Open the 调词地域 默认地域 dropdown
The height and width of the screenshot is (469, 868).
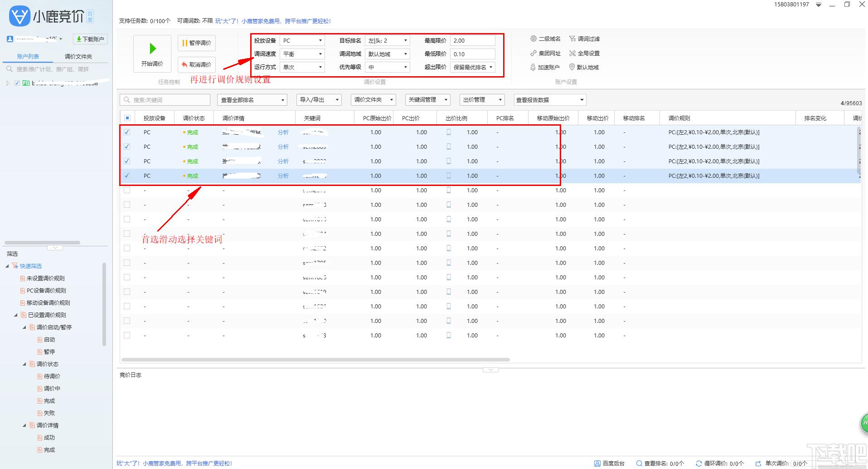tap(388, 54)
